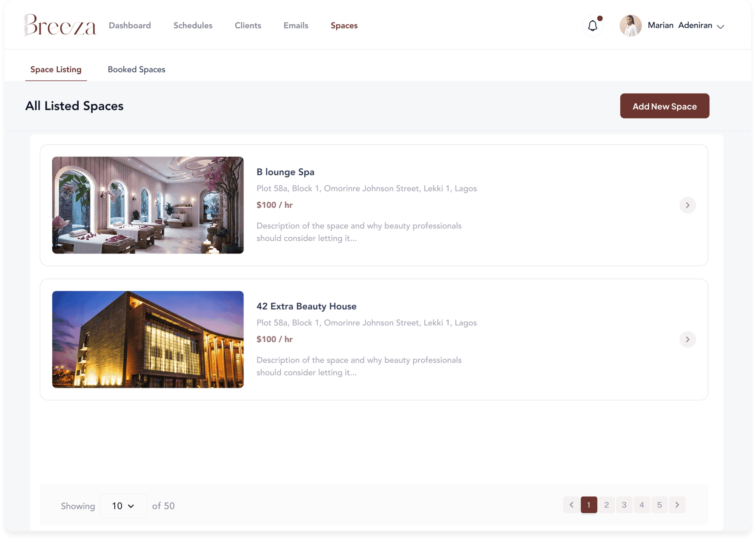The width and height of the screenshot is (756, 540).
Task: Jump to page 3
Action: click(624, 505)
